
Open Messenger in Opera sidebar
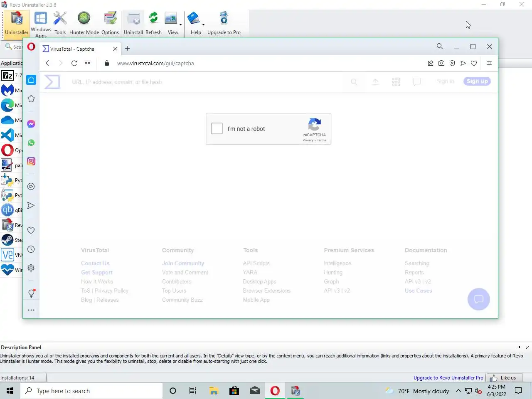tap(31, 124)
